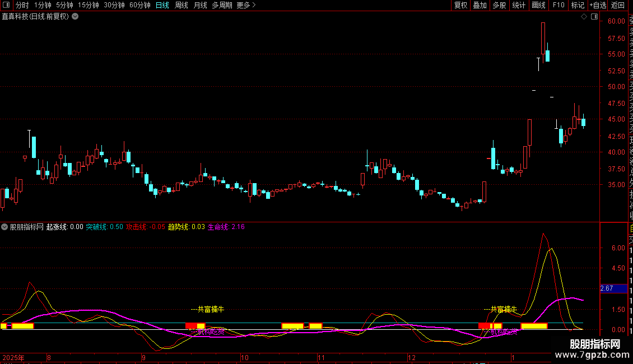Viewport: 633px width, 364px height.
Task: Click the 2.67 value marker on indicator axis
Action: pos(607,288)
